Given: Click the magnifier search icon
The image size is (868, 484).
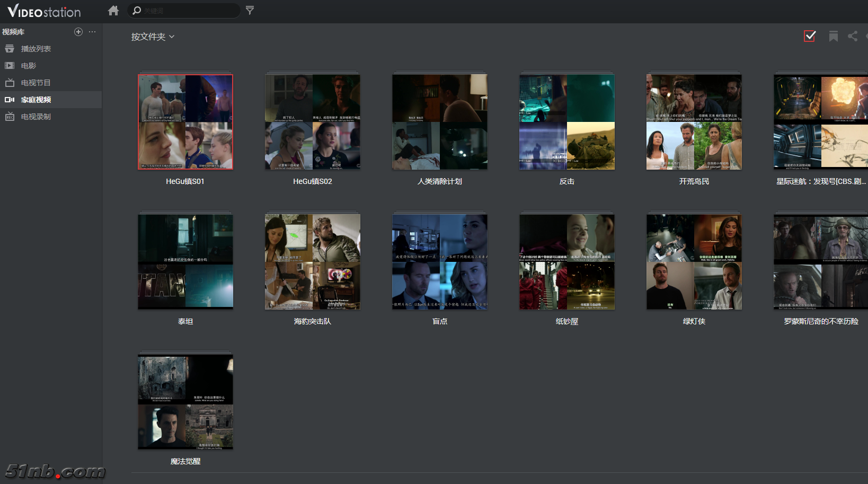Looking at the screenshot, I should click(137, 11).
